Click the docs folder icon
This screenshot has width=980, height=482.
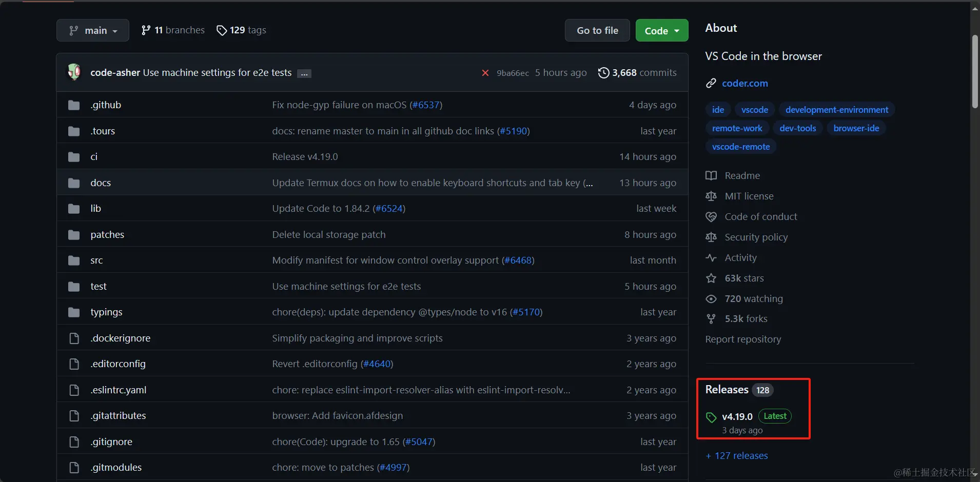point(74,183)
